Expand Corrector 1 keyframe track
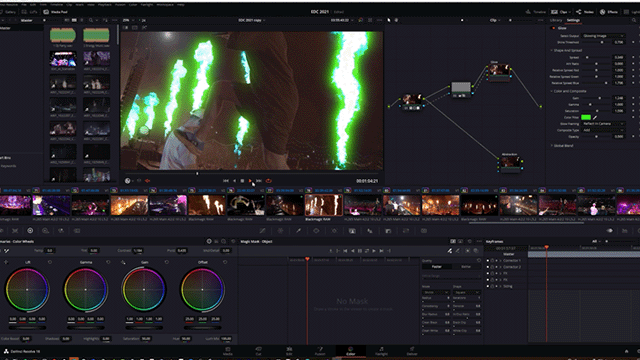The height and width of the screenshot is (360, 640). point(500,260)
